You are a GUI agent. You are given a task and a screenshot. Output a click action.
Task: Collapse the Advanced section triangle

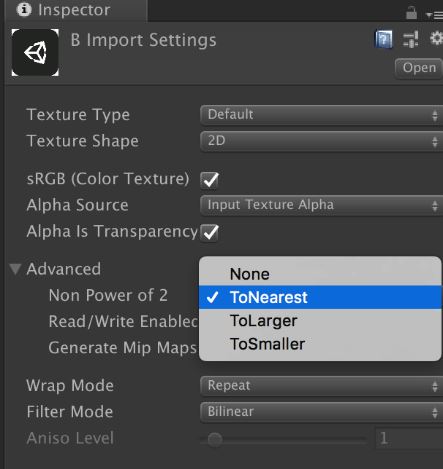[15, 269]
